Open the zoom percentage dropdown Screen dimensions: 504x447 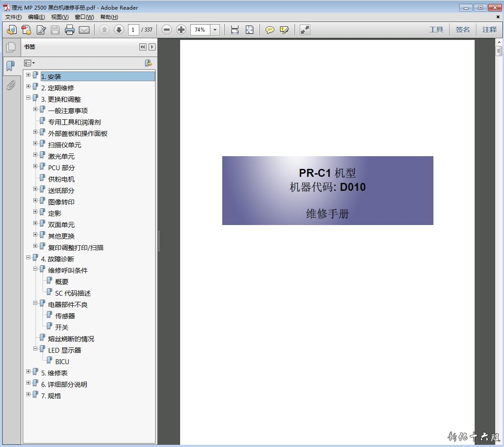point(215,30)
